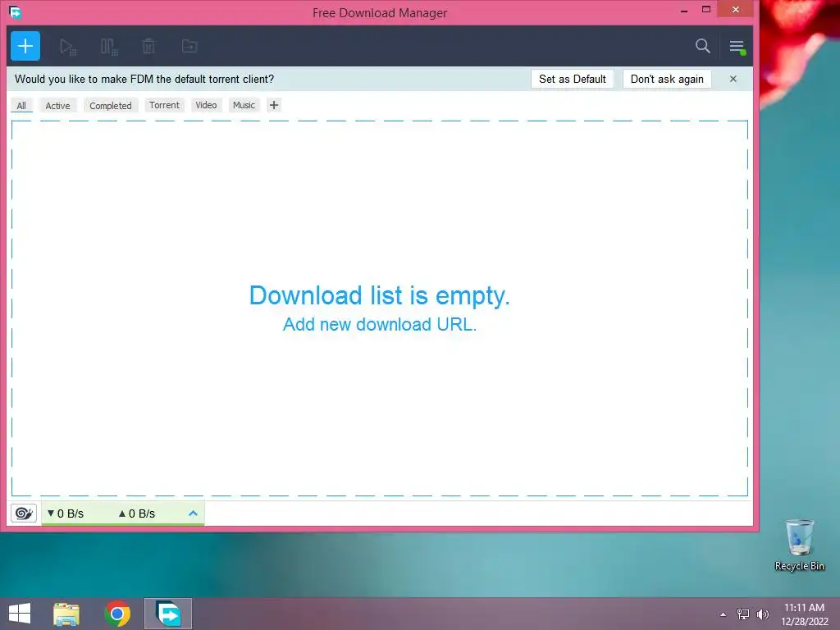Viewport: 840px width, 630px height.
Task: Open the taskbar clock showing 11:11 AM
Action: (x=804, y=614)
